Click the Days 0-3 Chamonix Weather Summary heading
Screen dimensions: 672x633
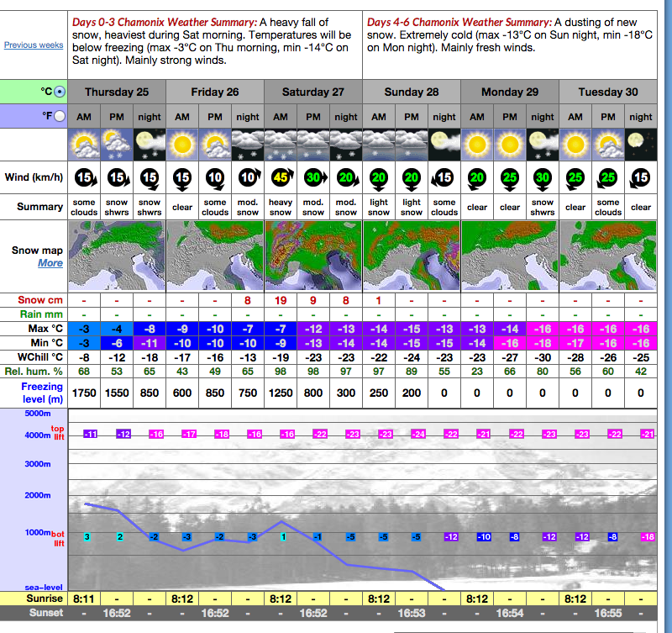(x=165, y=23)
